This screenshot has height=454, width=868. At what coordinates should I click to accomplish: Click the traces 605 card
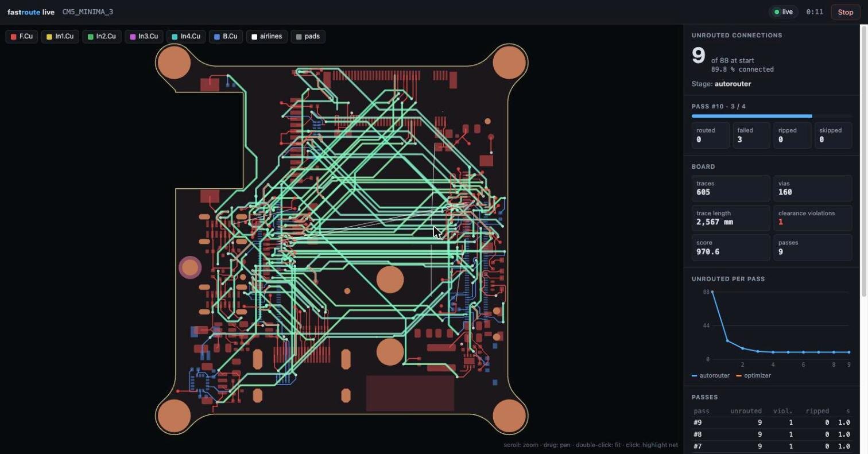(x=731, y=188)
